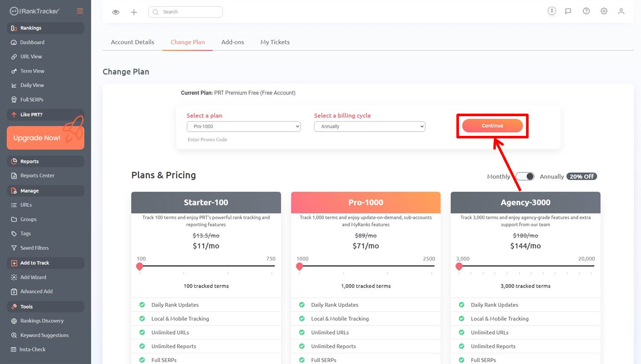Toggle the hamburger sidebar menu
The height and width of the screenshot is (364, 641).
click(x=80, y=11)
